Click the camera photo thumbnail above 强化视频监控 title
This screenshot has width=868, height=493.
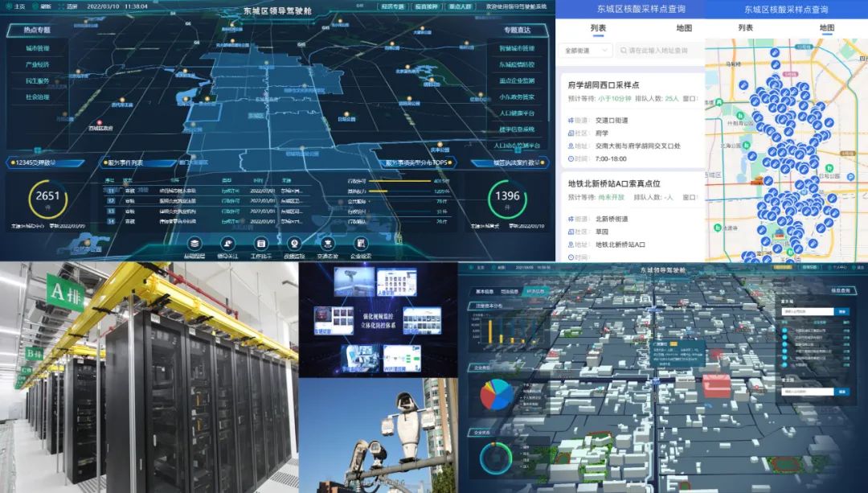pos(353,282)
